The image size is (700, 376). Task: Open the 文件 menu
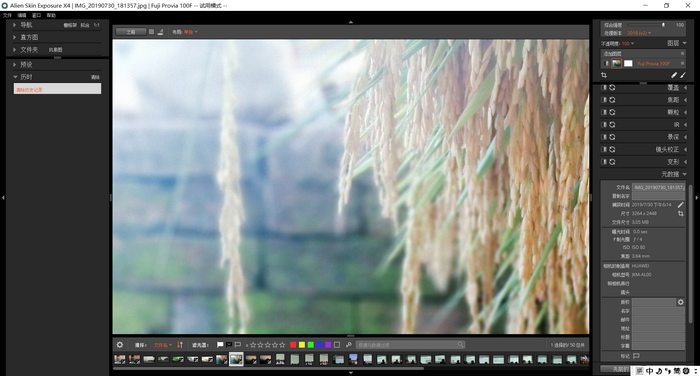7,15
